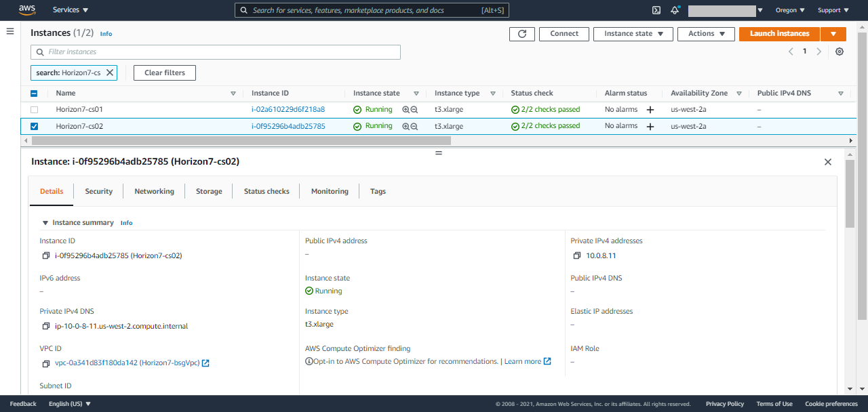
Task: Open table preferences with the gear icon
Action: coord(840,51)
